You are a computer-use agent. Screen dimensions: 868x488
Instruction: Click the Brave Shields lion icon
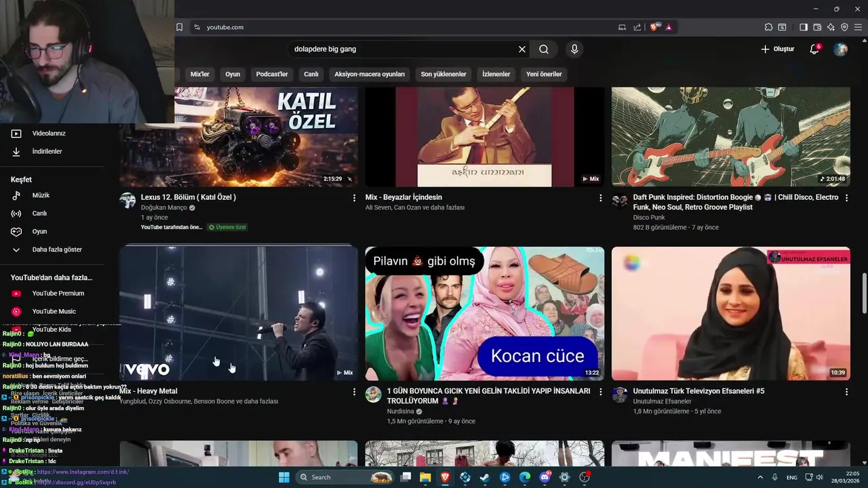(x=654, y=27)
